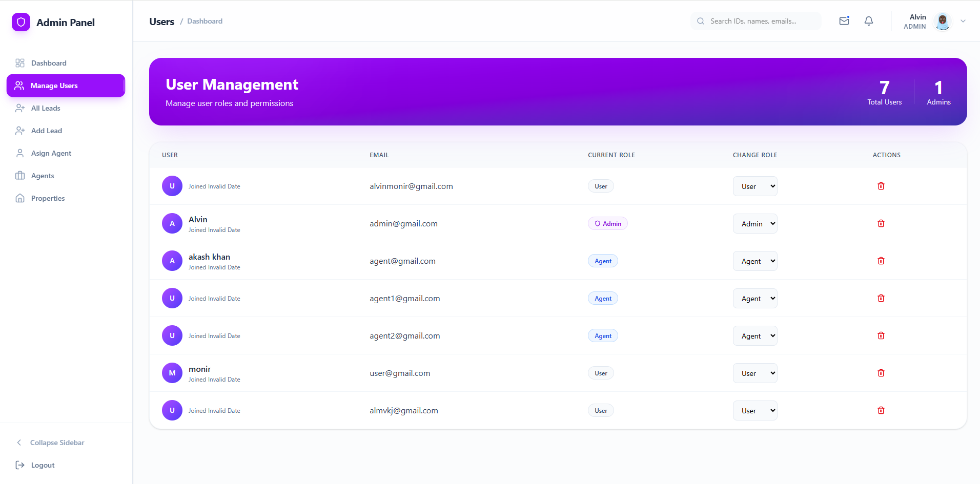Delete the user admin@gmail.com

881,223
